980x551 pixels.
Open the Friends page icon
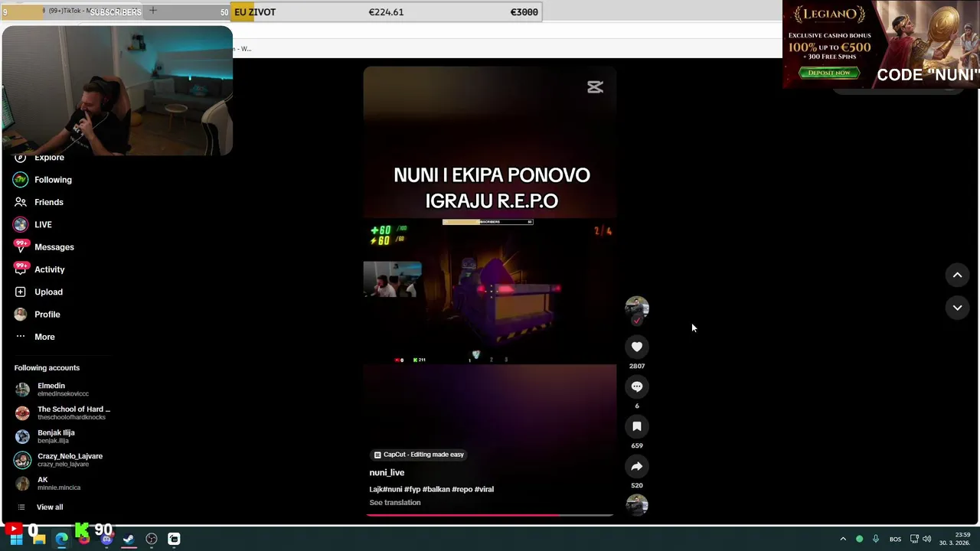(x=21, y=202)
